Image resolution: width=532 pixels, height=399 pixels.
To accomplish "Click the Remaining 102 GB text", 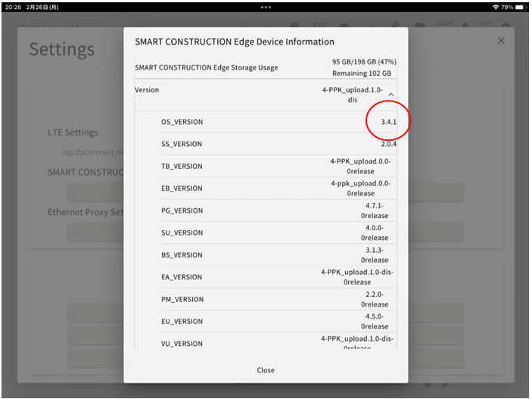I will click(x=361, y=73).
